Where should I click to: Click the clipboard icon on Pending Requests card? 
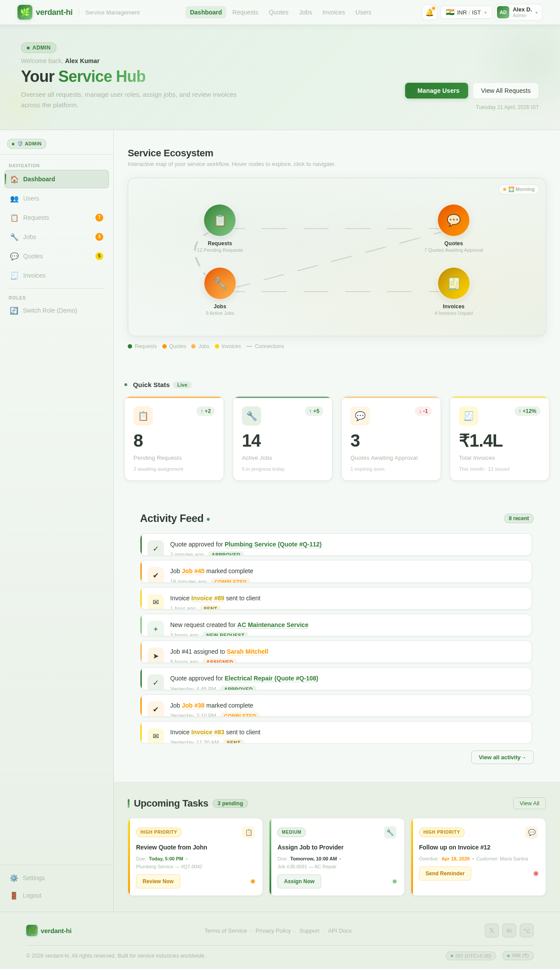pos(143,416)
